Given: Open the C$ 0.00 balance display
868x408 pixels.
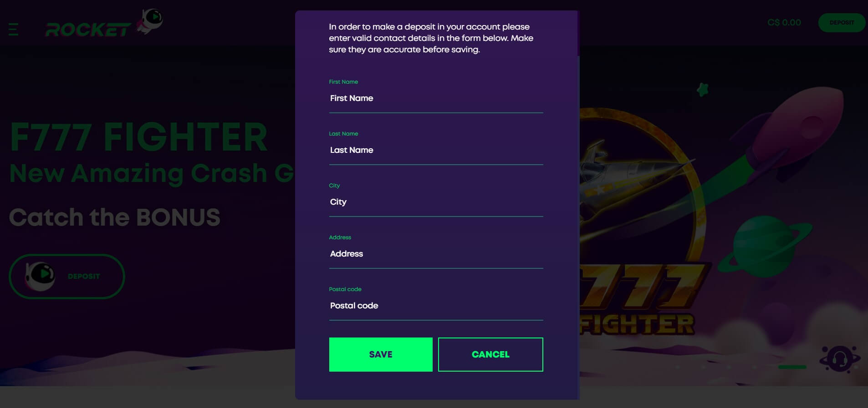Looking at the screenshot, I should tap(784, 23).
